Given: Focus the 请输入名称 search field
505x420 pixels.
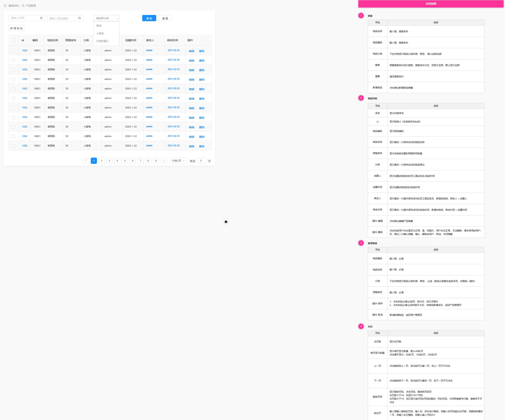Looking at the screenshot, I should pos(26,18).
